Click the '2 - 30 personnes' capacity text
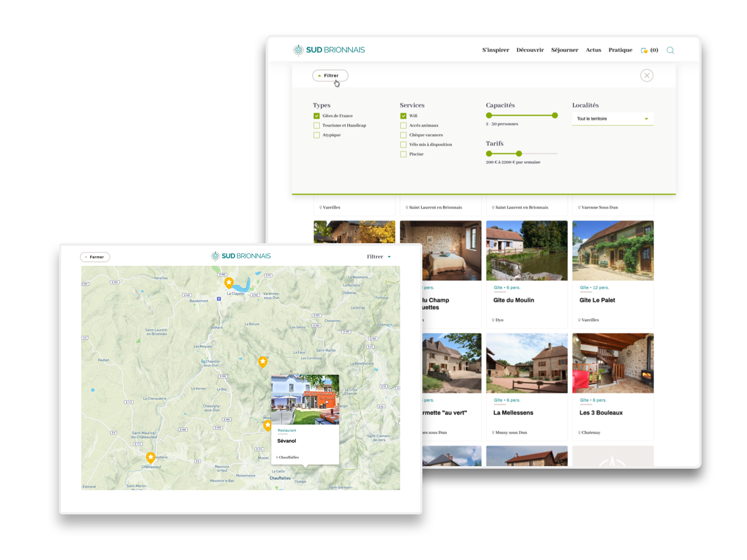 (x=502, y=124)
